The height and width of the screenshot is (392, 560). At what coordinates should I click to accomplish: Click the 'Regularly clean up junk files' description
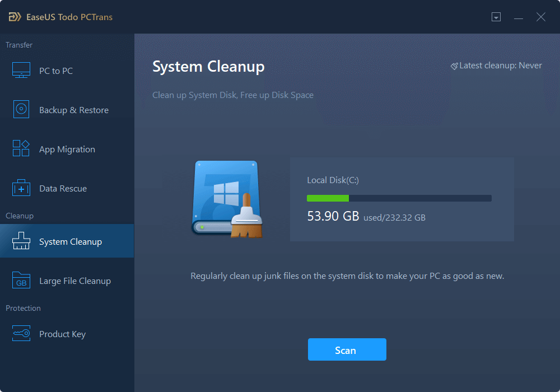pos(347,276)
